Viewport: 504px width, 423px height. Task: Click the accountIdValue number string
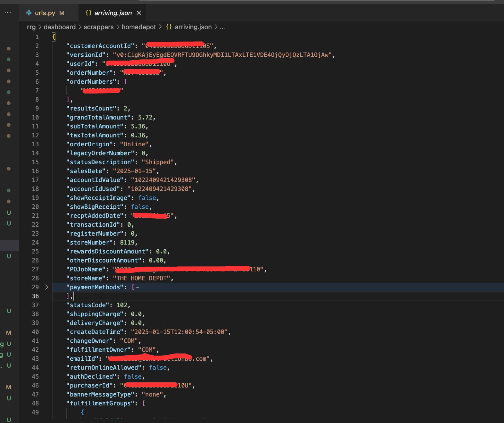point(163,180)
